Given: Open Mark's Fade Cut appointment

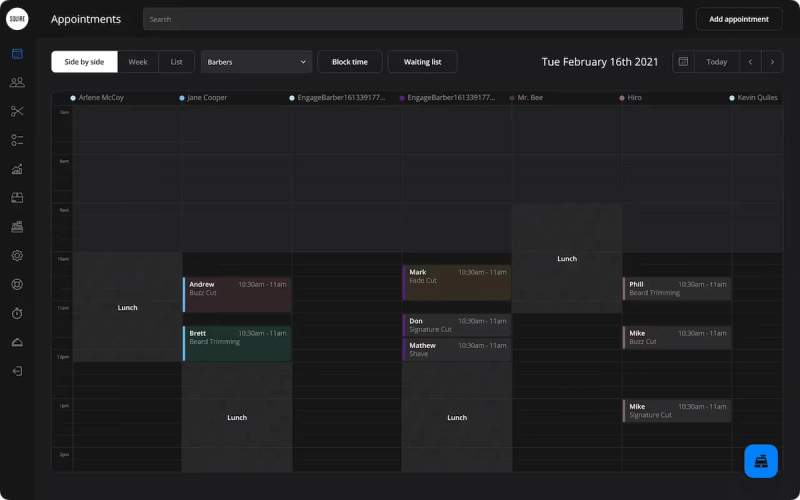Looking at the screenshot, I should (457, 282).
